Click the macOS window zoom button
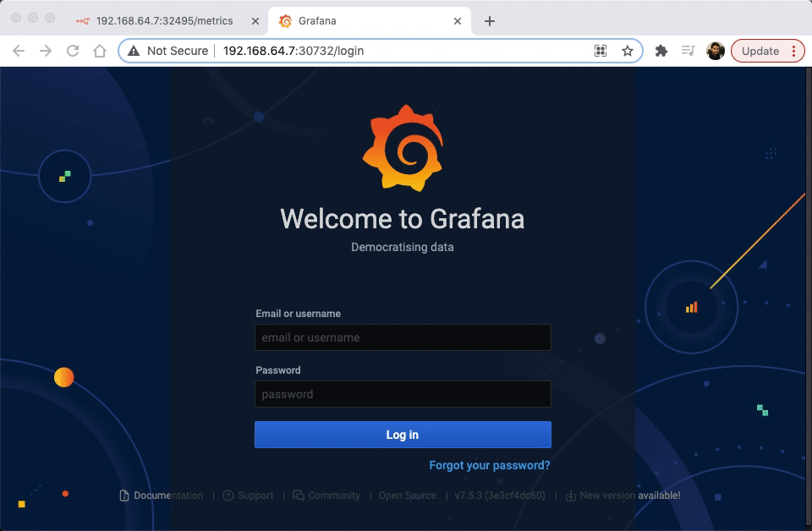 (50, 18)
